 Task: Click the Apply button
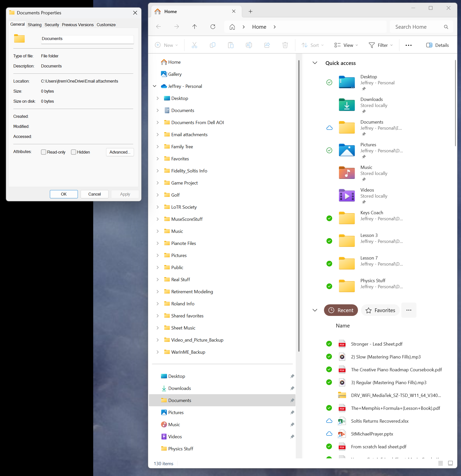(125, 194)
